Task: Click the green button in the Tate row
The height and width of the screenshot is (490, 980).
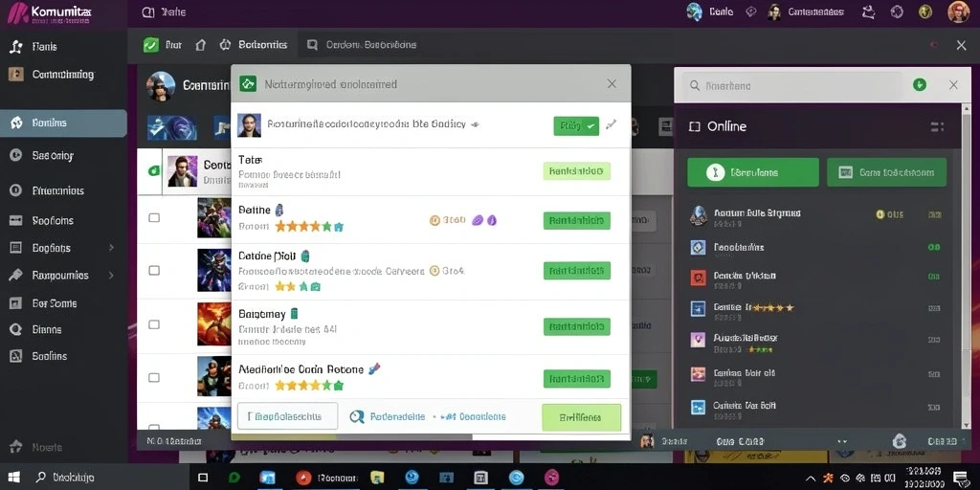Action: pyautogui.click(x=577, y=171)
